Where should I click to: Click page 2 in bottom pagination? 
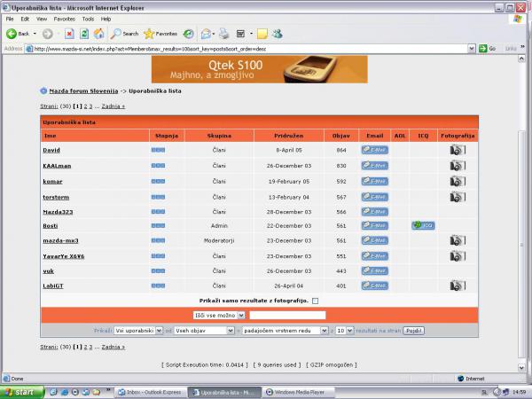tap(85, 347)
